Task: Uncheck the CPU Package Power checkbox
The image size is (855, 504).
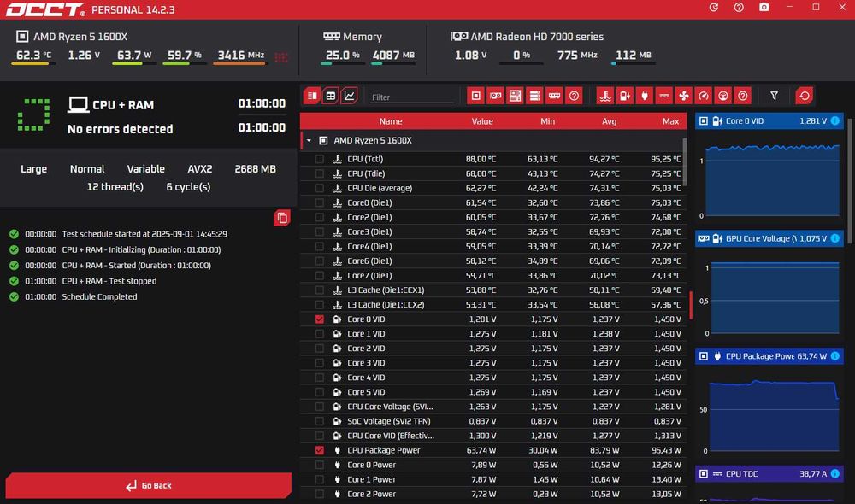Action: click(x=320, y=450)
